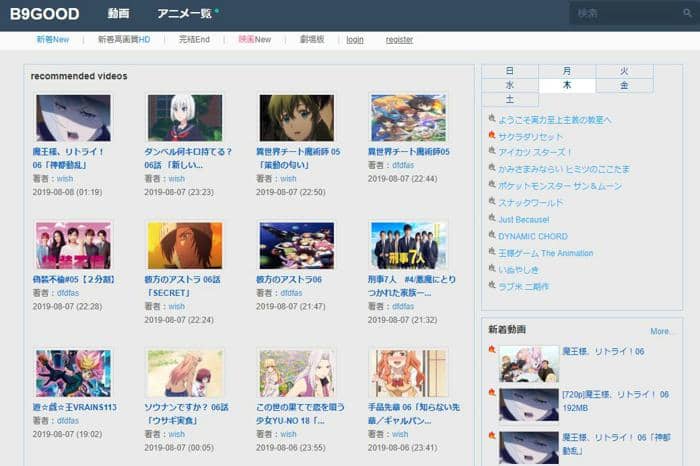Viewport: 700px width, 466px height.
Task: Open thumbnail for 刑事7人 #4
Action: tap(408, 245)
